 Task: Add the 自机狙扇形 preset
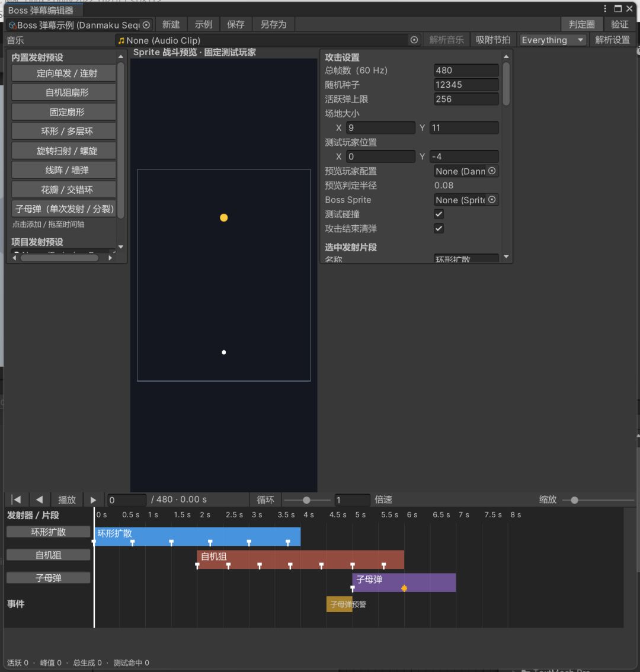(x=63, y=92)
